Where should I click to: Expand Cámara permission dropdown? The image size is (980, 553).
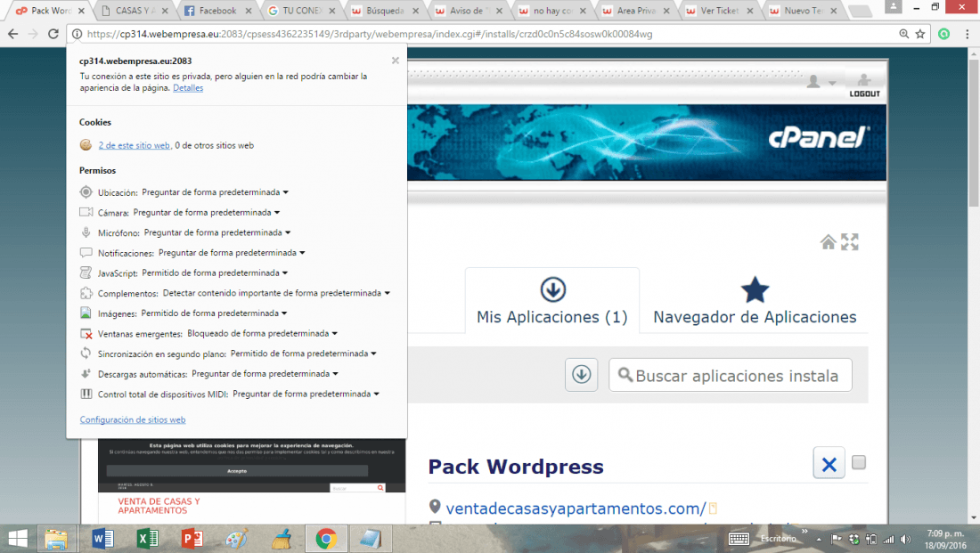(x=207, y=213)
